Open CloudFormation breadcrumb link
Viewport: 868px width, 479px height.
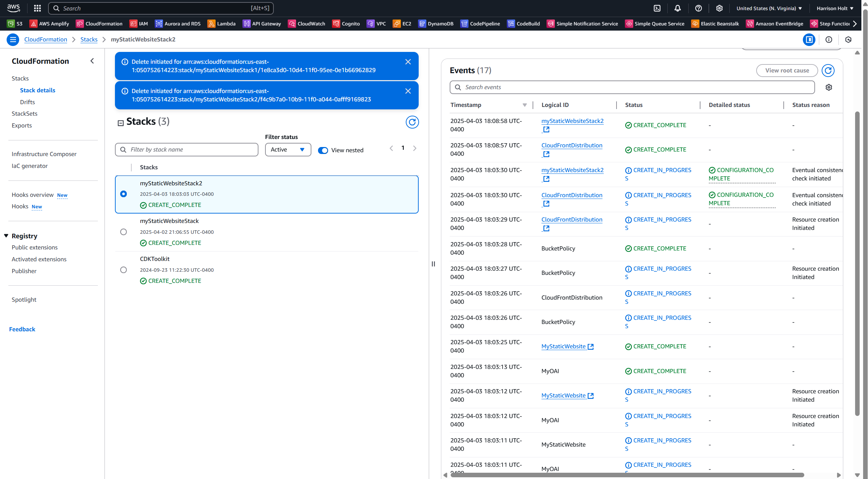click(x=46, y=40)
